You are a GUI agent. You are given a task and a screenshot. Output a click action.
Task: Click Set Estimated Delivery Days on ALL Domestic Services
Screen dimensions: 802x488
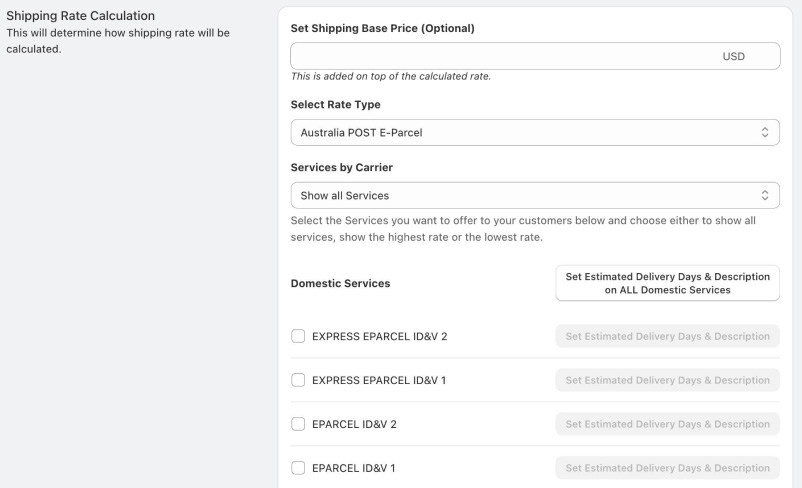pyautogui.click(x=667, y=283)
